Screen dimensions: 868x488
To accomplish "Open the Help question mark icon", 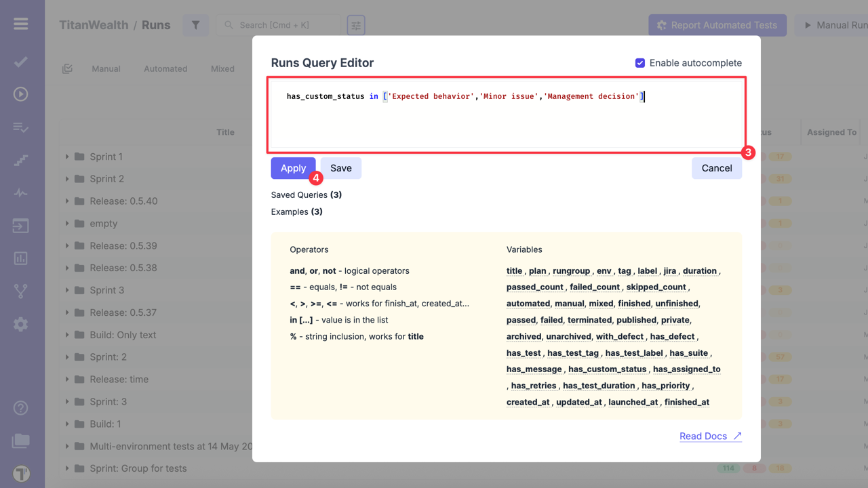I will coord(21,408).
